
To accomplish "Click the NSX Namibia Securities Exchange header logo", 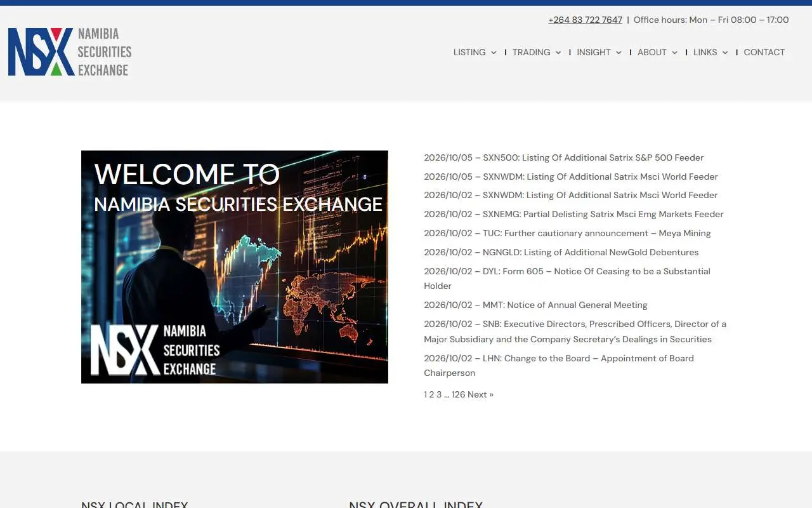I will point(70,52).
